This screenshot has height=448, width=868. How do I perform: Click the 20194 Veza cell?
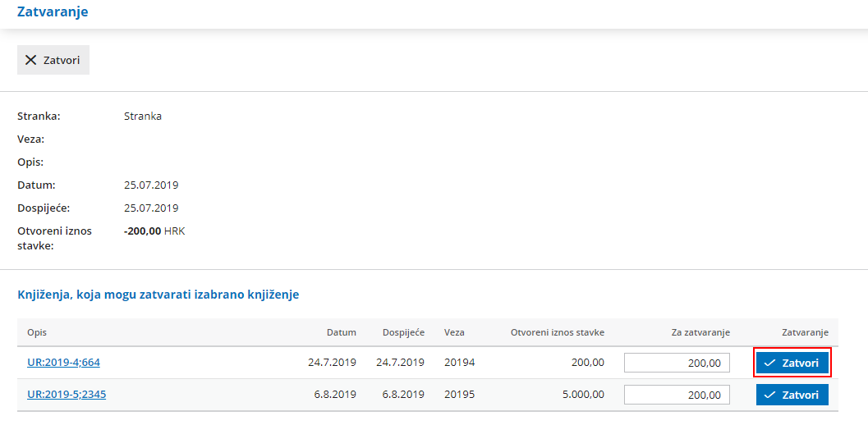coord(459,362)
